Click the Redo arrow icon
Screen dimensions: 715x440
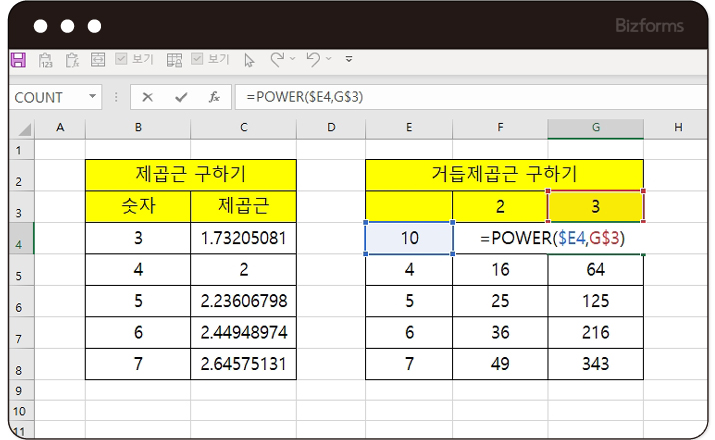click(x=277, y=59)
